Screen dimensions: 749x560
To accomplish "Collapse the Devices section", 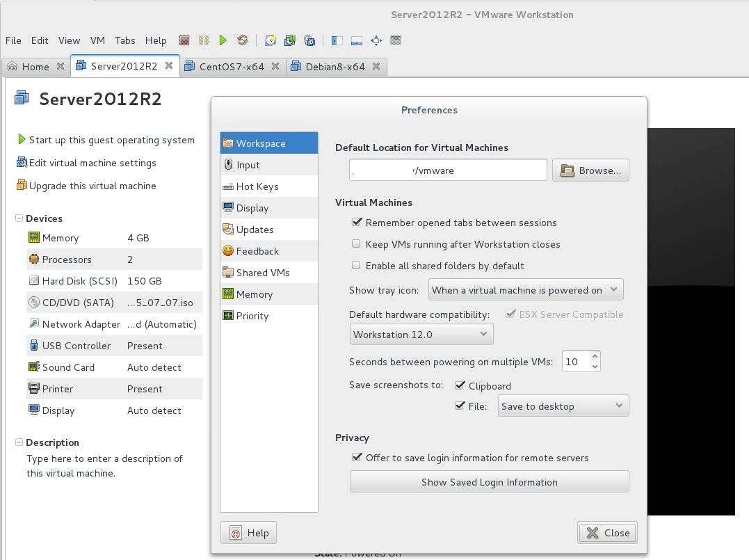I will point(19,218).
